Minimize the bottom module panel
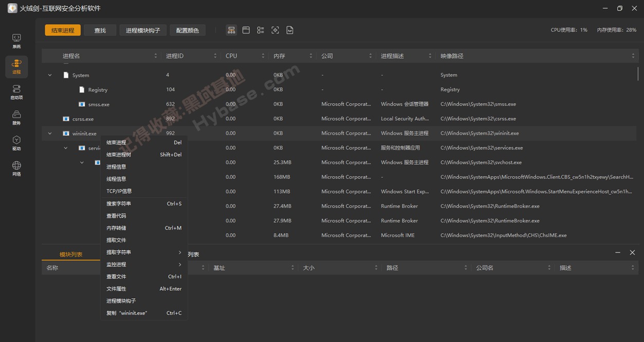The image size is (644, 342). 618,253
